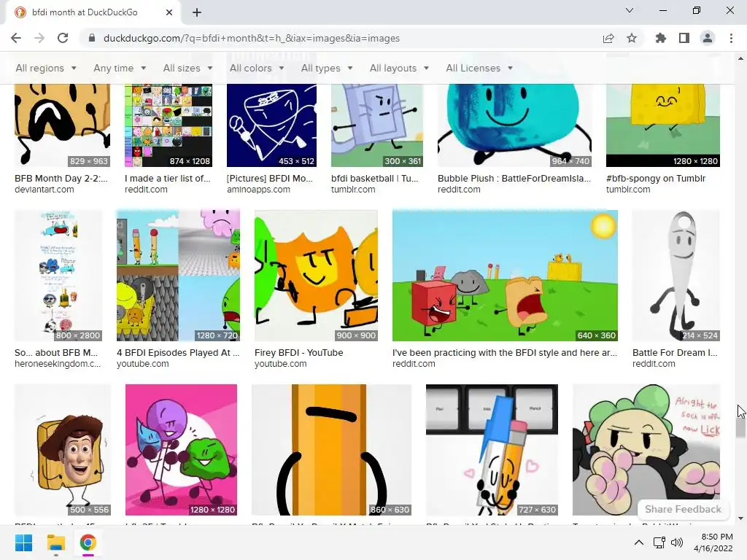
Task: Open the green-haired cartoon character image
Action: [x=646, y=449]
